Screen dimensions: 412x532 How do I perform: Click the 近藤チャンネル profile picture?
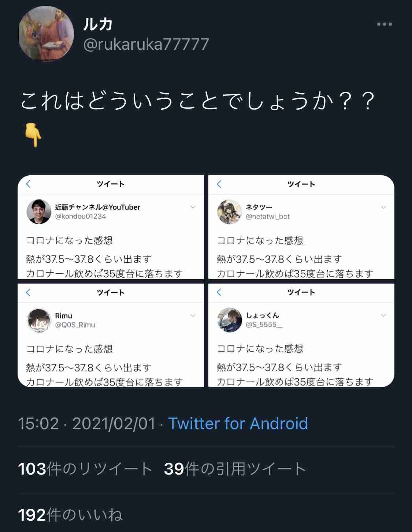click(x=39, y=211)
